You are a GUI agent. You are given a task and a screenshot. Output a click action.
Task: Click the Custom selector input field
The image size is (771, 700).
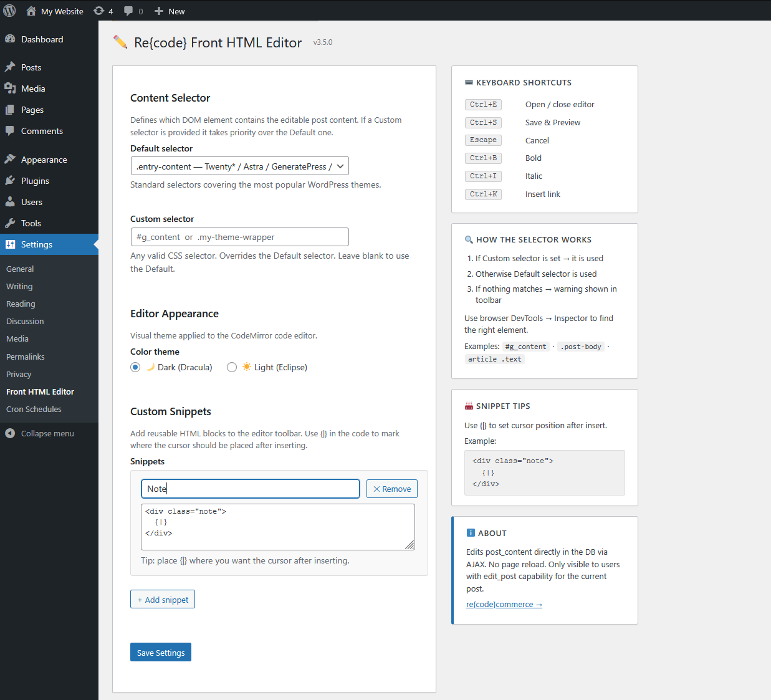[x=239, y=237]
